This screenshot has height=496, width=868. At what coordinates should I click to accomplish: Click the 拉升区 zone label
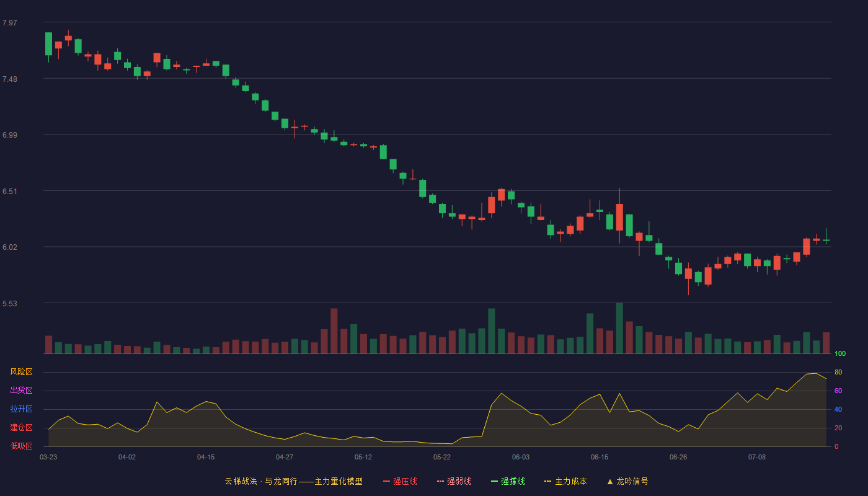click(21, 409)
